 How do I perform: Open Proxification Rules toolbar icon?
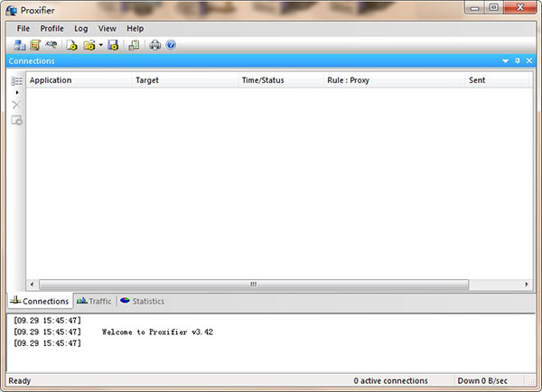pyautogui.click(x=35, y=45)
